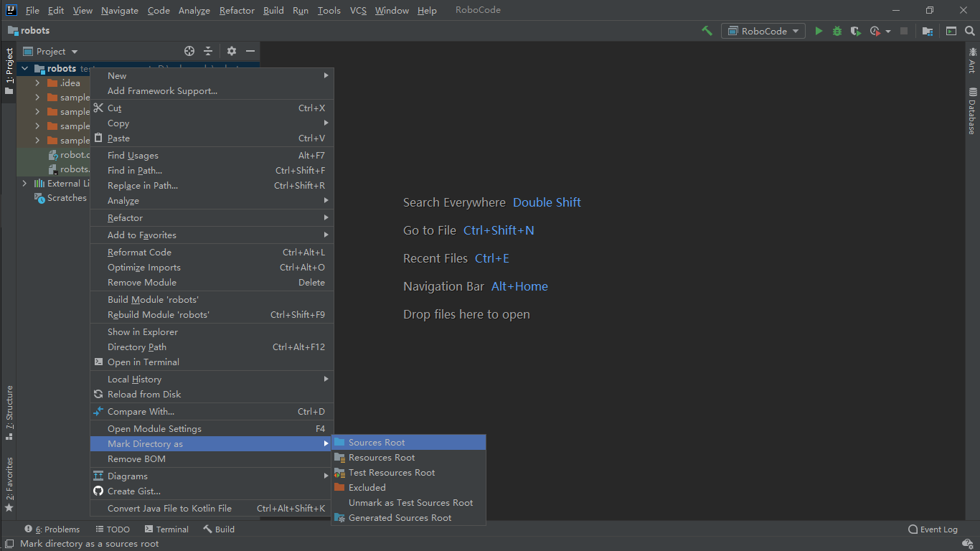Run RoboCode with the green play icon
The width and height of the screenshot is (980, 551).
[x=819, y=31]
